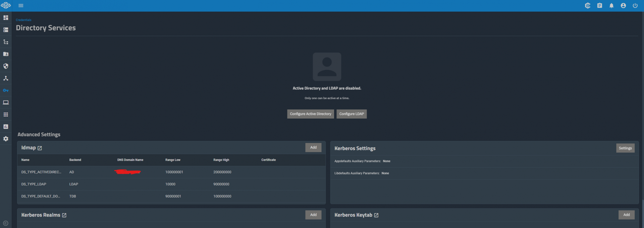Open the Credentials key icon in sidebar
644x228 pixels.
(6, 90)
